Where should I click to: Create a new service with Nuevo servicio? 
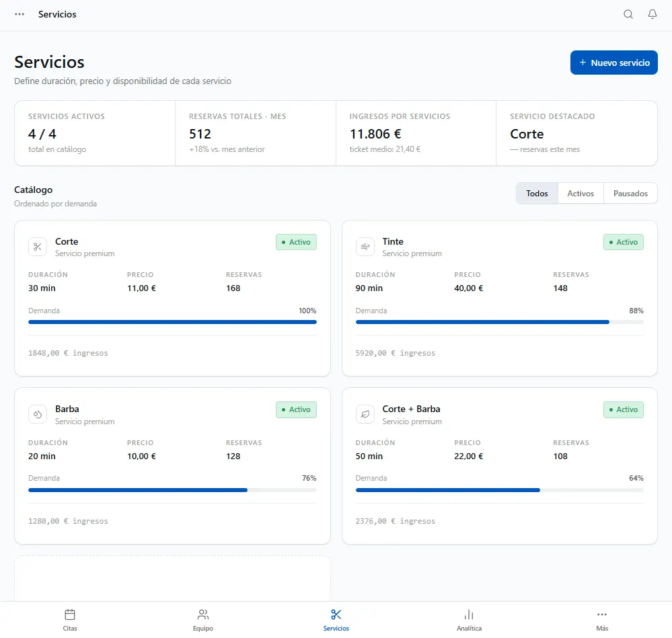click(613, 63)
